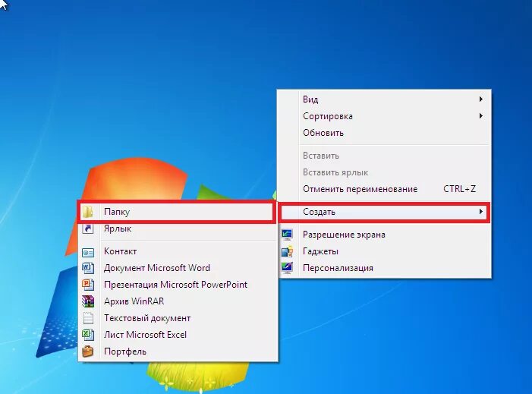Click the blank text document icon
This screenshot has width=532, height=394.
88,318
